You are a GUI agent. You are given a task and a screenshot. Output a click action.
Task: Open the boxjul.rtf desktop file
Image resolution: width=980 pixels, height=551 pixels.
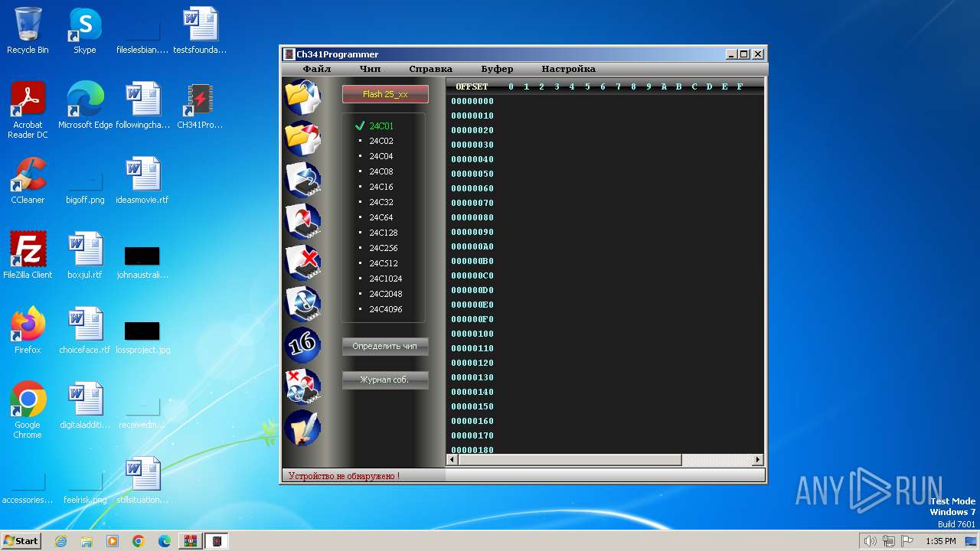click(85, 256)
